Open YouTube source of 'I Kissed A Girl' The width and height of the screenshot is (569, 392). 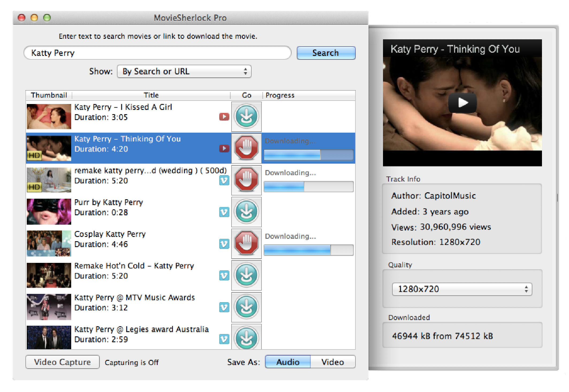(x=224, y=117)
